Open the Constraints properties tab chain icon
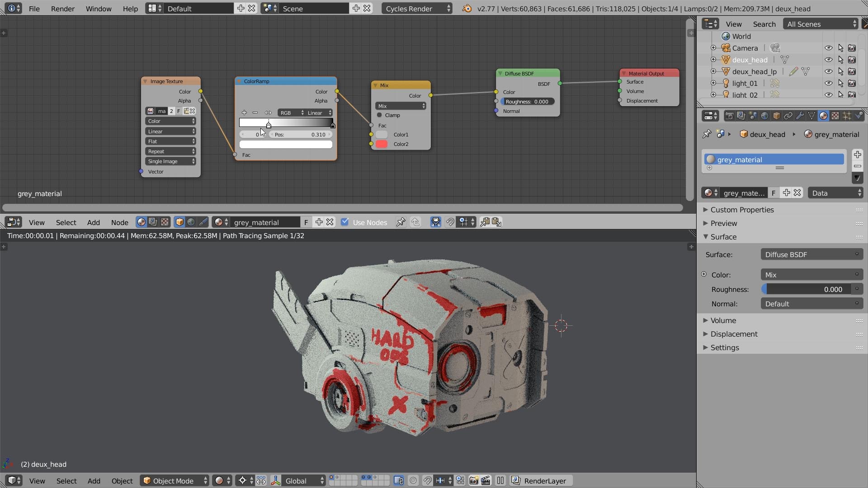This screenshot has height=488, width=868. pos(788,116)
